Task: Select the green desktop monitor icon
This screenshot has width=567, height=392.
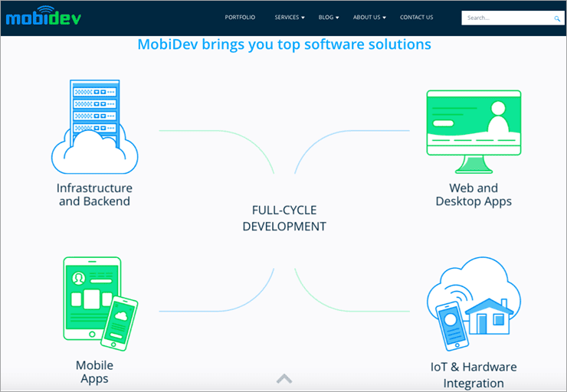Action: (474, 132)
